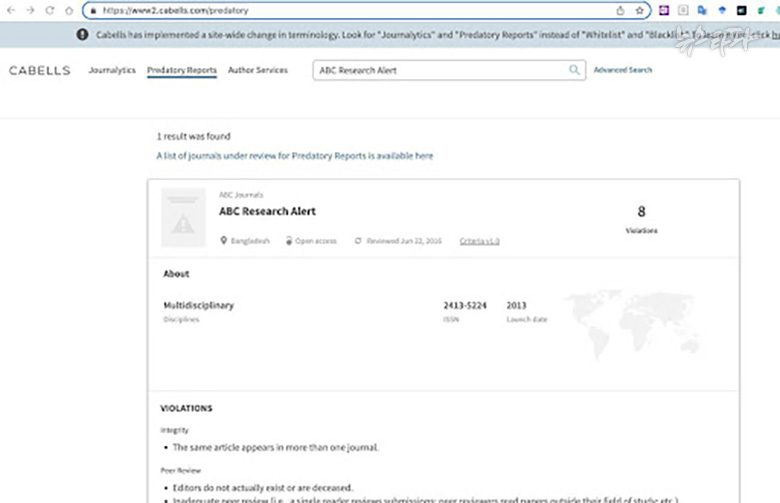The image size is (780, 503).
Task: Click the exclamation alert icon in banner
Action: [x=83, y=34]
